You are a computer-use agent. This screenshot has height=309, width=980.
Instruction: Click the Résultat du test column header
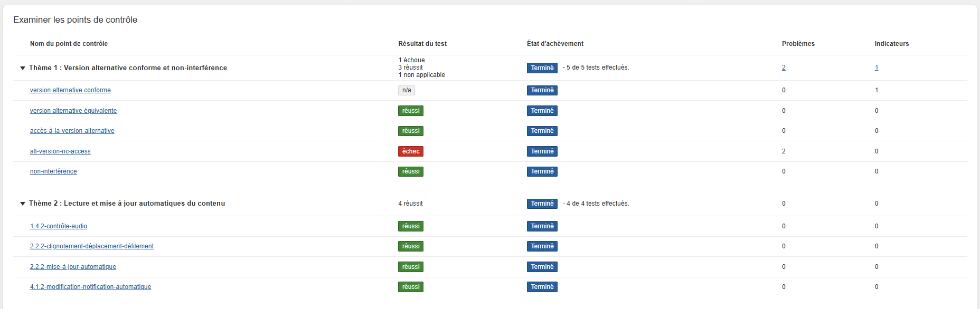click(422, 44)
